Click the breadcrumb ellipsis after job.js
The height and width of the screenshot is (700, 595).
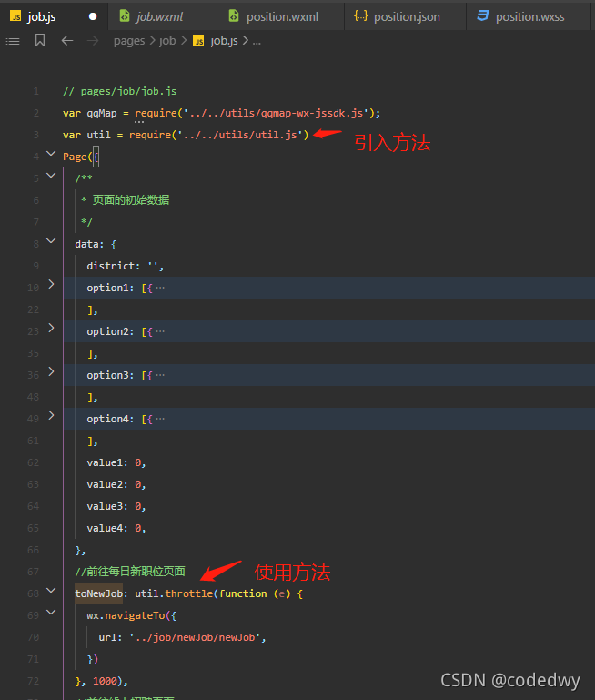point(257,43)
